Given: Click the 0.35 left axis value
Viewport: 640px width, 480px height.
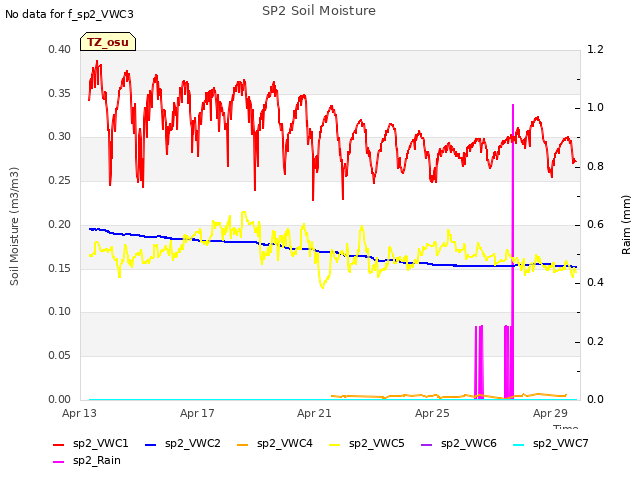Looking at the screenshot, I should click(x=60, y=93).
